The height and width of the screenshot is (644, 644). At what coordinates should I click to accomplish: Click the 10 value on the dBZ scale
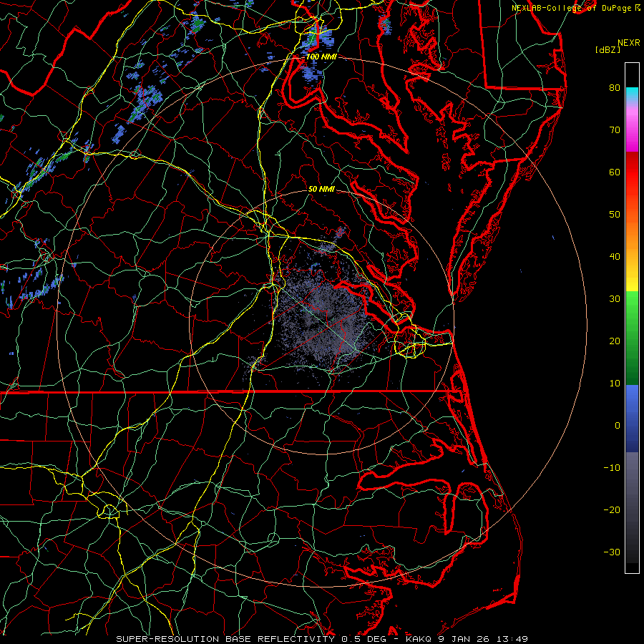pos(615,384)
